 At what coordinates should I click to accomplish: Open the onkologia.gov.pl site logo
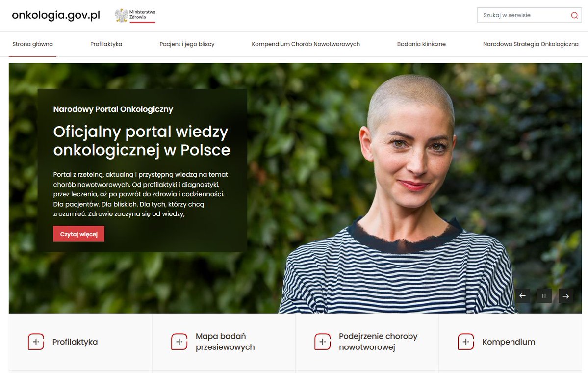[56, 15]
